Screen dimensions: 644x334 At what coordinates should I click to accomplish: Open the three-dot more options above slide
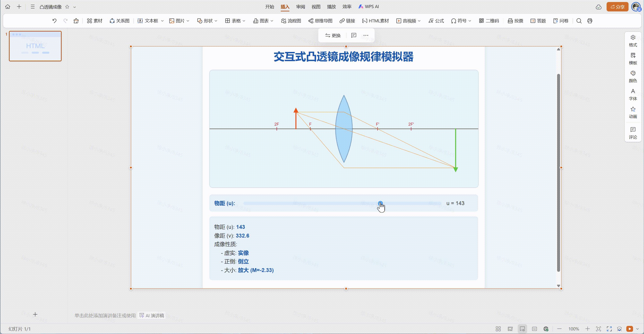366,35
